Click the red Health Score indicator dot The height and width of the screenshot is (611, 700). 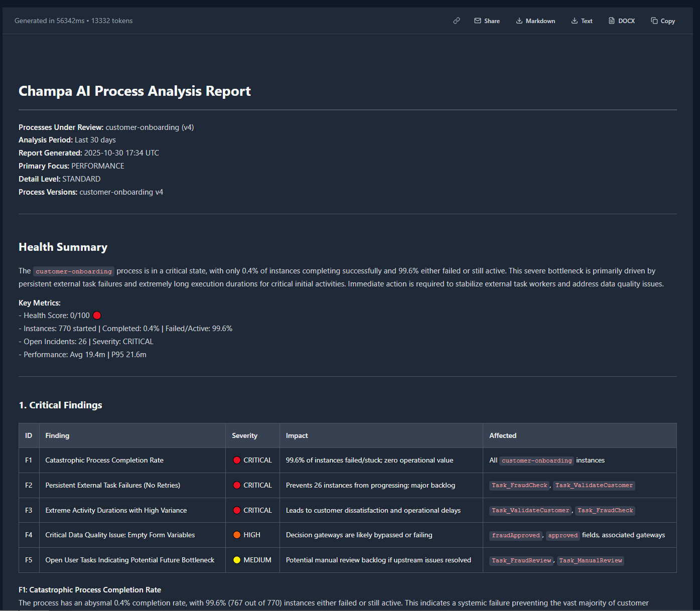pyautogui.click(x=97, y=316)
